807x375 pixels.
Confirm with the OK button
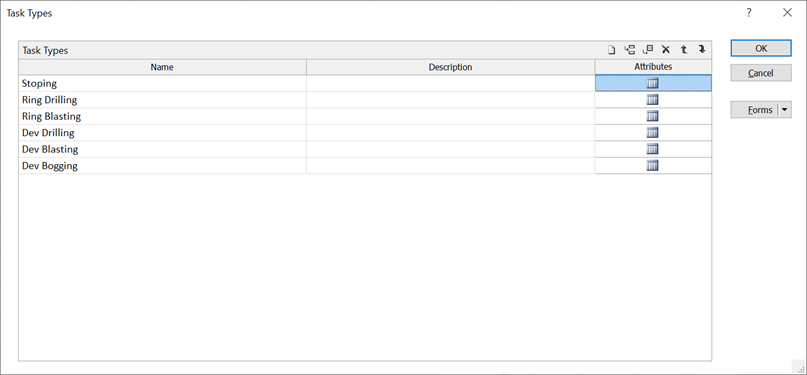pyautogui.click(x=761, y=48)
